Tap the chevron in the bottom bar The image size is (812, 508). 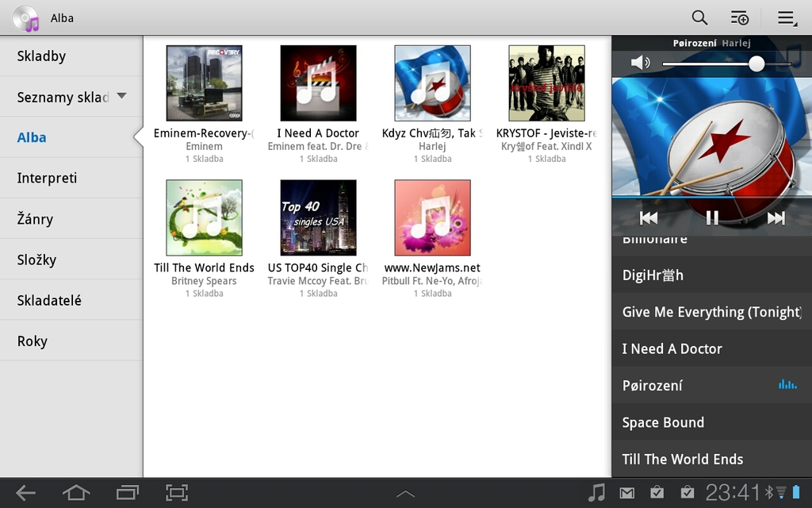click(x=405, y=492)
